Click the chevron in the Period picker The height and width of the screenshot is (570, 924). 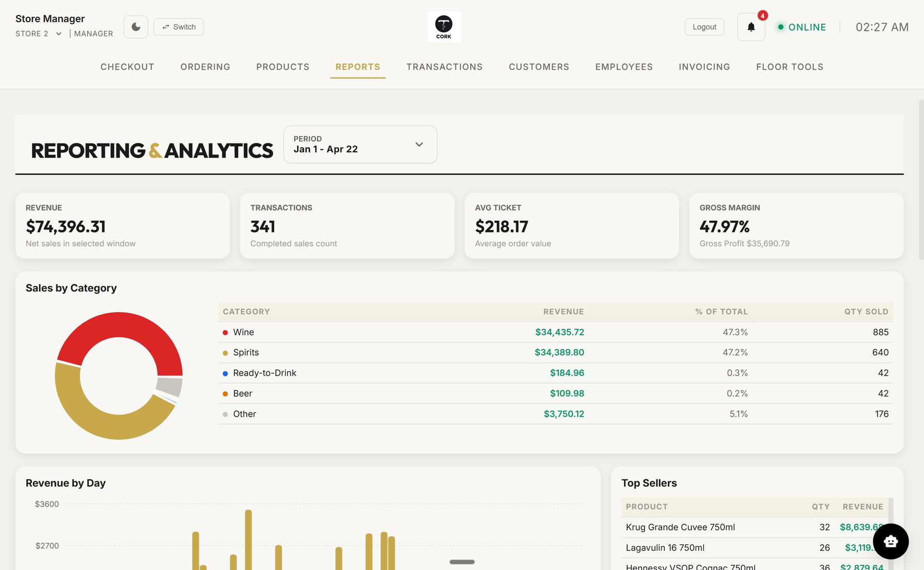coord(419,144)
